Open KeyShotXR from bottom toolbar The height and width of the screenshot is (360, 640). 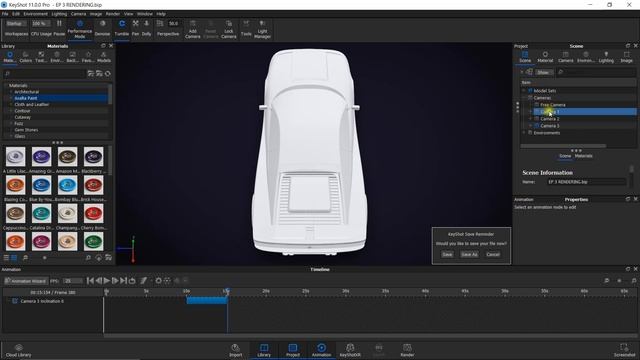pos(350,350)
